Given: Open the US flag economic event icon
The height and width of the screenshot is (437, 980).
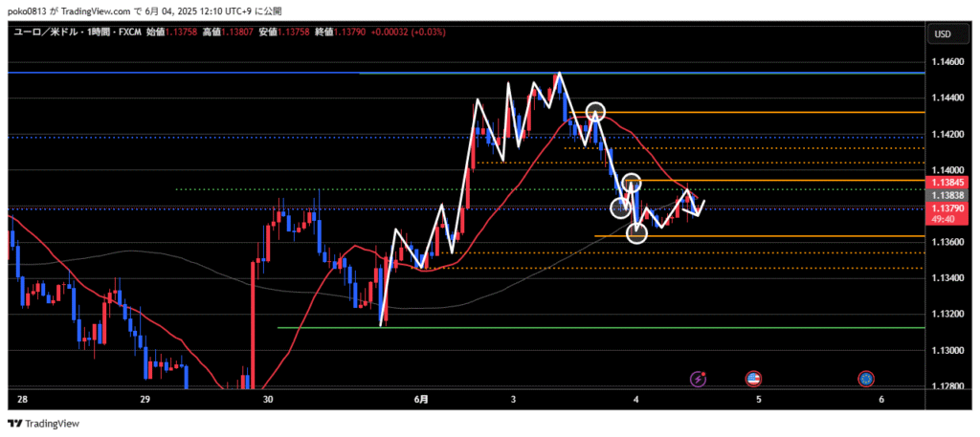Looking at the screenshot, I should 753,379.
